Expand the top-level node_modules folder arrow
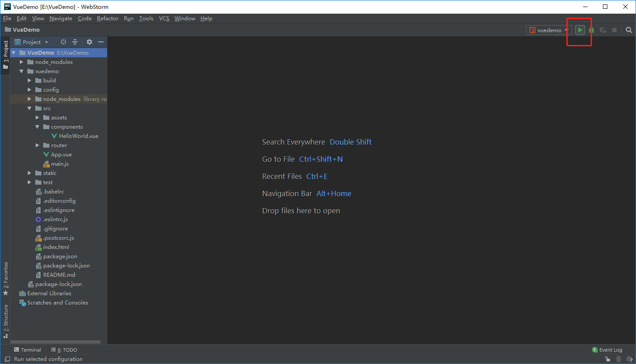636x364 pixels. [22, 62]
